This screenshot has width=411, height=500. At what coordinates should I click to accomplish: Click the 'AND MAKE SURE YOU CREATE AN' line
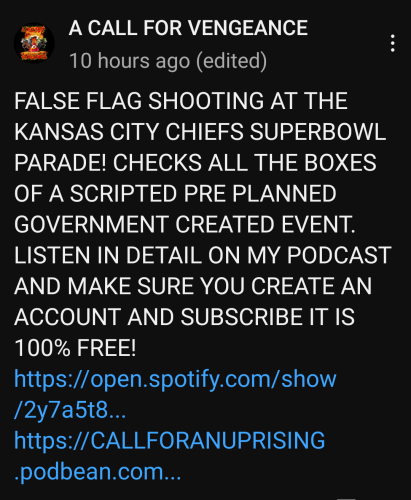[193, 286]
